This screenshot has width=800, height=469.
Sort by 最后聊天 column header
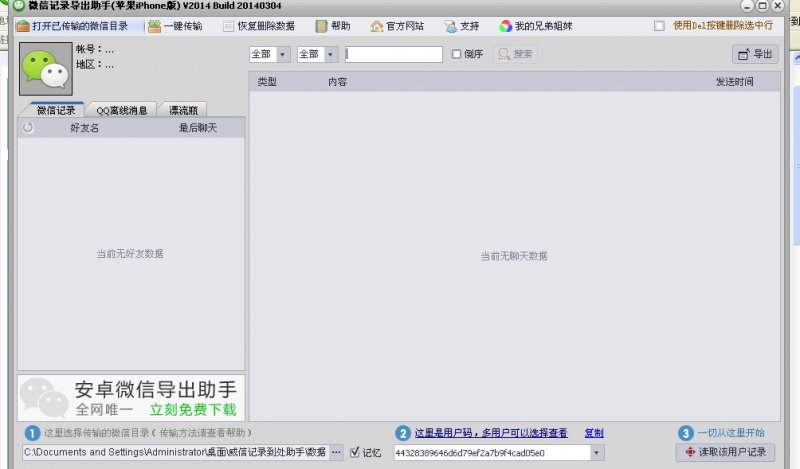click(198, 128)
